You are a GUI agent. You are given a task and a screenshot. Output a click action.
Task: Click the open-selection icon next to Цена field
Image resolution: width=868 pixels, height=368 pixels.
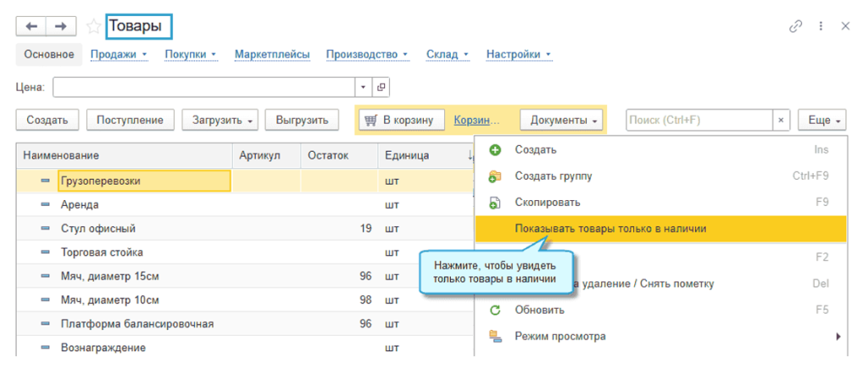point(381,86)
